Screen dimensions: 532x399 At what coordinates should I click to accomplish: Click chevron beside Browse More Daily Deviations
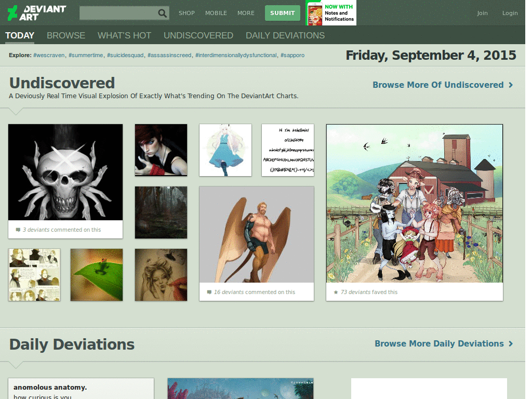point(511,344)
